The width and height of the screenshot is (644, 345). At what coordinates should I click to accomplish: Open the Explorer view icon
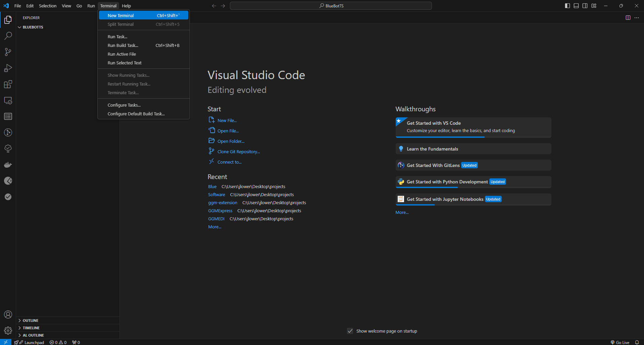(x=8, y=20)
